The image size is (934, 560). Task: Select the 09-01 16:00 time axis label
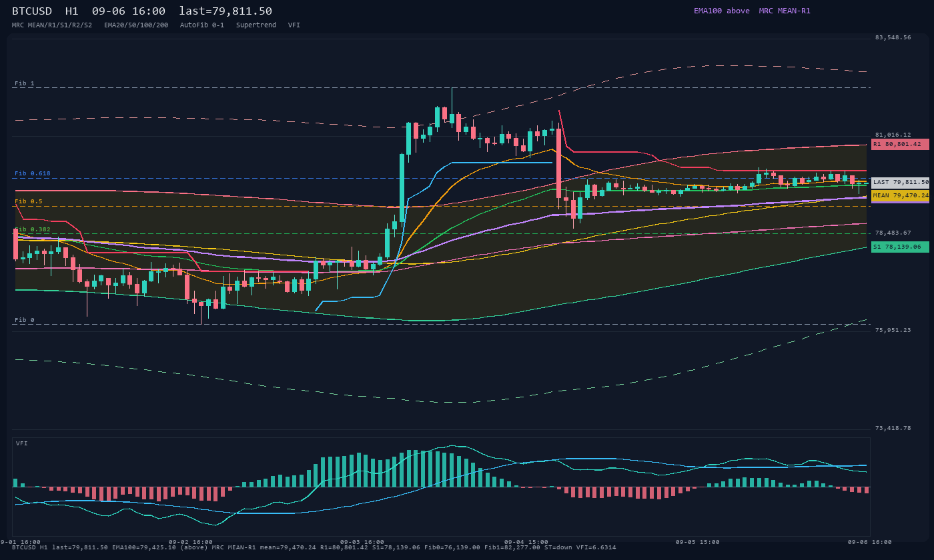20,542
